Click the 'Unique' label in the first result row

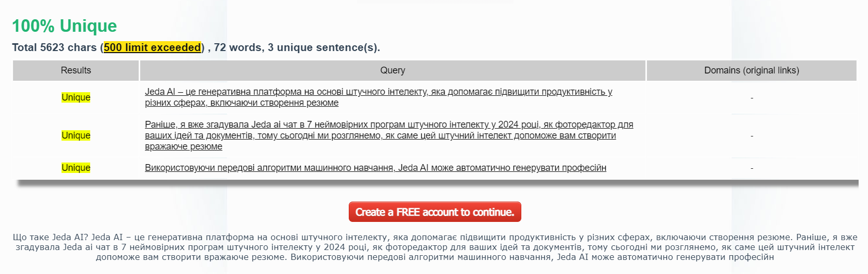tap(76, 97)
